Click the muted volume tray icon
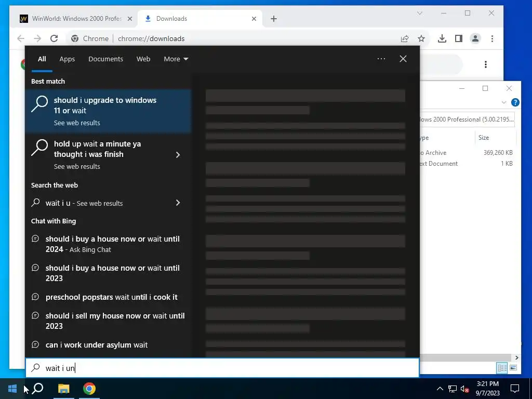Screen dimensions: 532x399 point(464,389)
